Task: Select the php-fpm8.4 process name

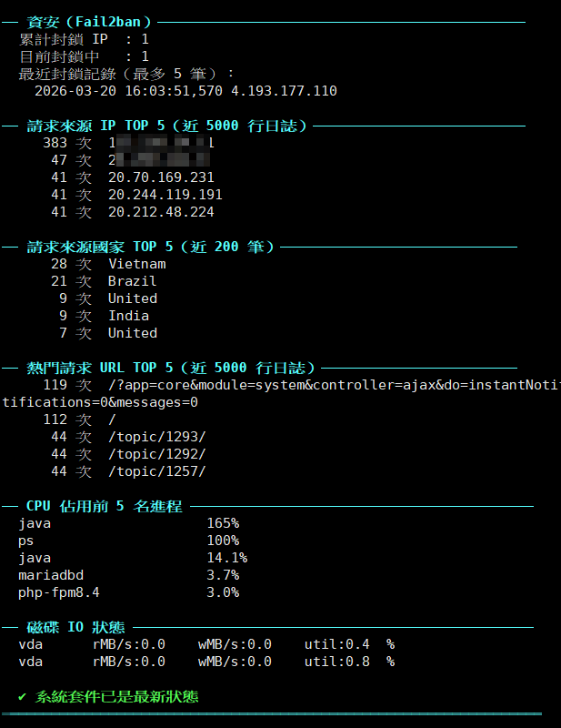Action: pyautogui.click(x=59, y=592)
